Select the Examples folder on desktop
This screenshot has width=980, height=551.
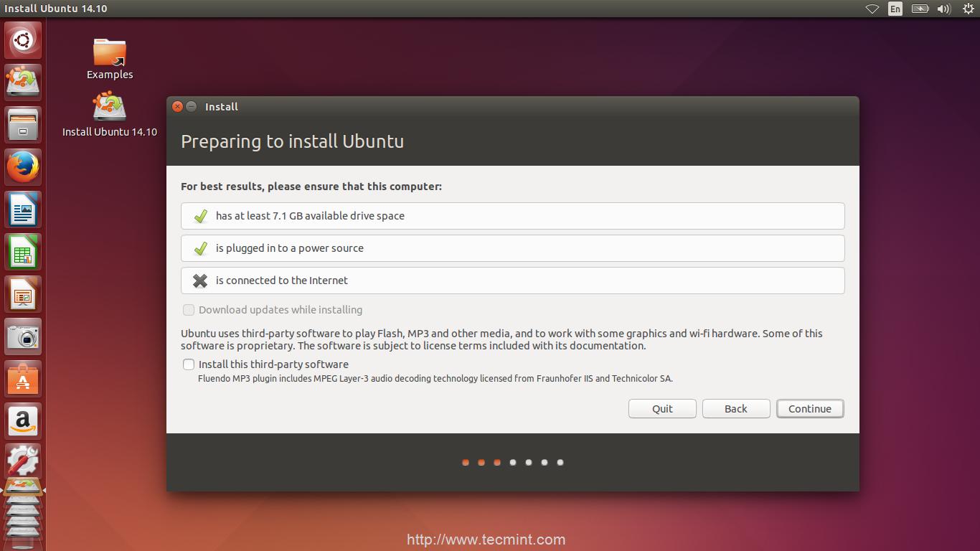tap(110, 59)
